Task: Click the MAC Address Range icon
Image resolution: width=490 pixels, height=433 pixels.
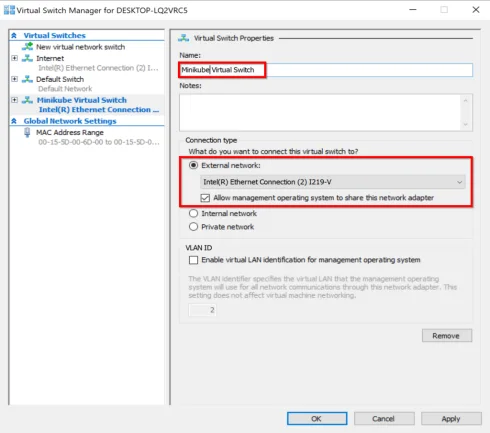Action: pos(27,133)
